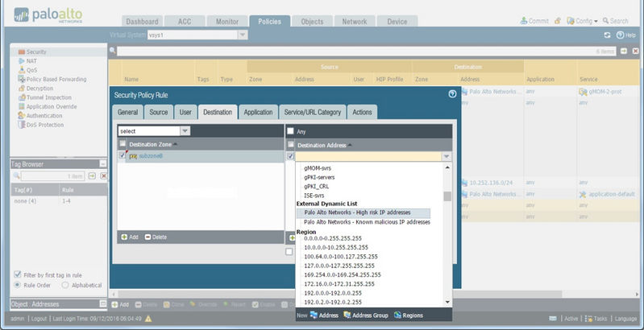This screenshot has height=330, width=644.
Task: Click the NAT policy icon in sidebar
Action: tap(20, 60)
